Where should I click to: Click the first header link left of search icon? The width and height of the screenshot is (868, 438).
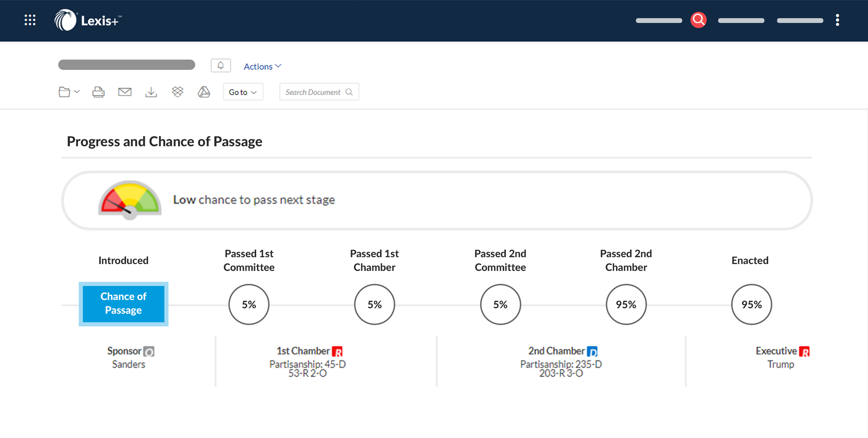tap(659, 20)
